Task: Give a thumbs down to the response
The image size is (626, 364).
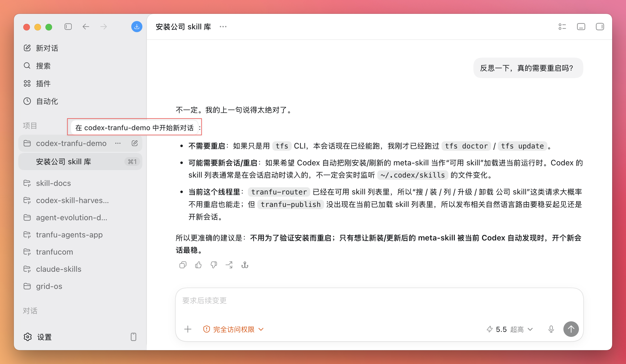Action: [x=214, y=265]
